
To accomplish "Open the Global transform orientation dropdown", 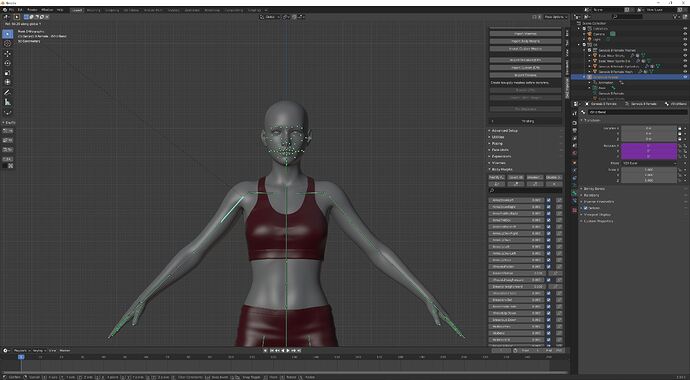I will coord(270,17).
